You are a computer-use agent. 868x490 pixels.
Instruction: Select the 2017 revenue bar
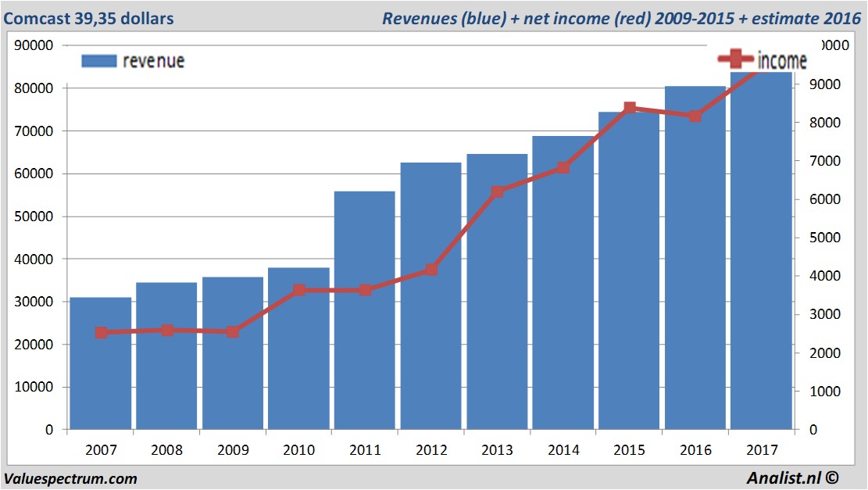[761, 250]
